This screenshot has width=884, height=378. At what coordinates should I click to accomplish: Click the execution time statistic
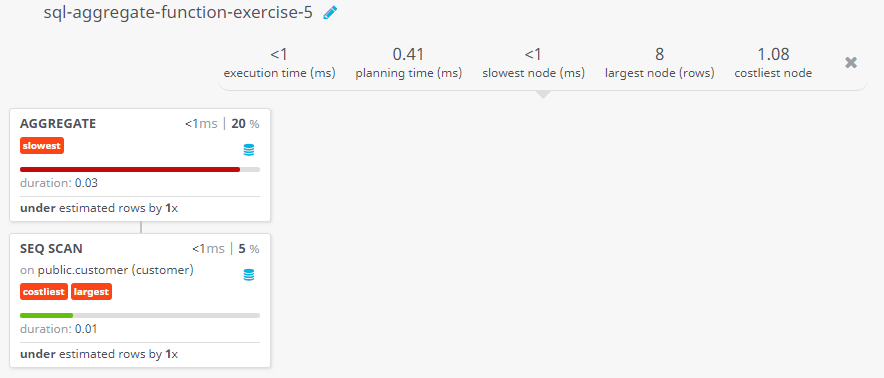[x=279, y=63]
